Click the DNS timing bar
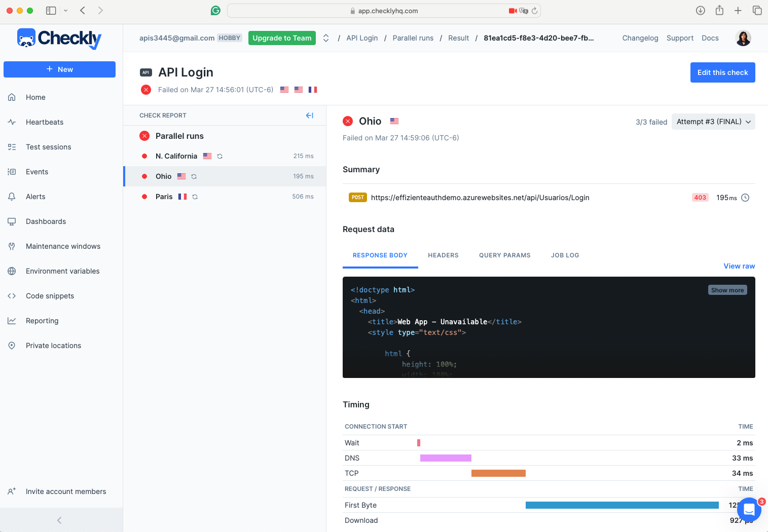This screenshot has width=768, height=532. [x=446, y=458]
